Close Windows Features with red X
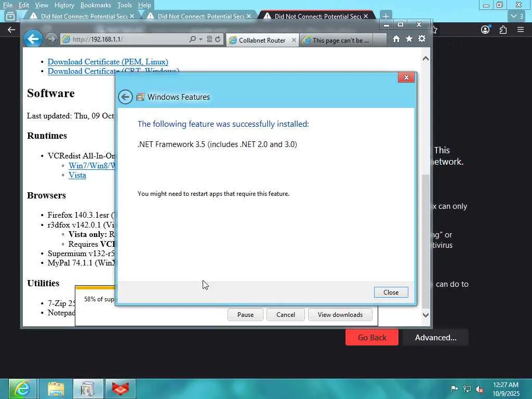 coord(406,77)
